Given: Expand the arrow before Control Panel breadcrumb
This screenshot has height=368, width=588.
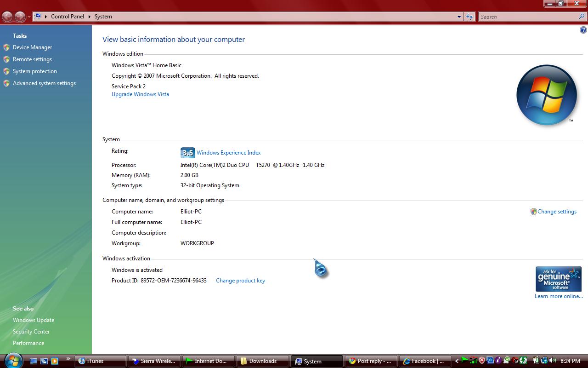Looking at the screenshot, I should [46, 17].
